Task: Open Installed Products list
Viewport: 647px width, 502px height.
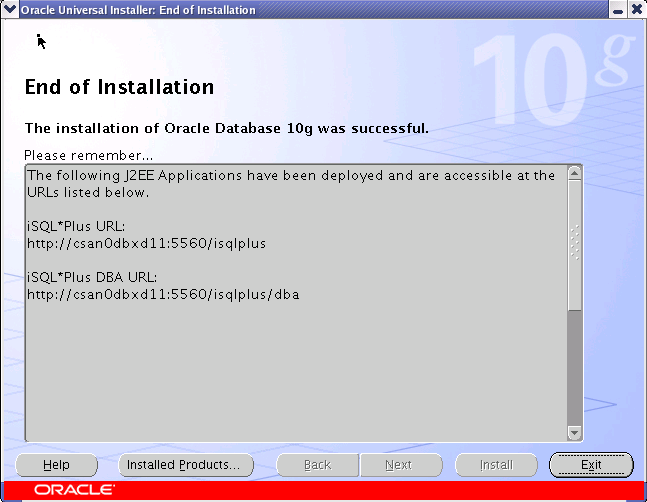Action: click(186, 465)
